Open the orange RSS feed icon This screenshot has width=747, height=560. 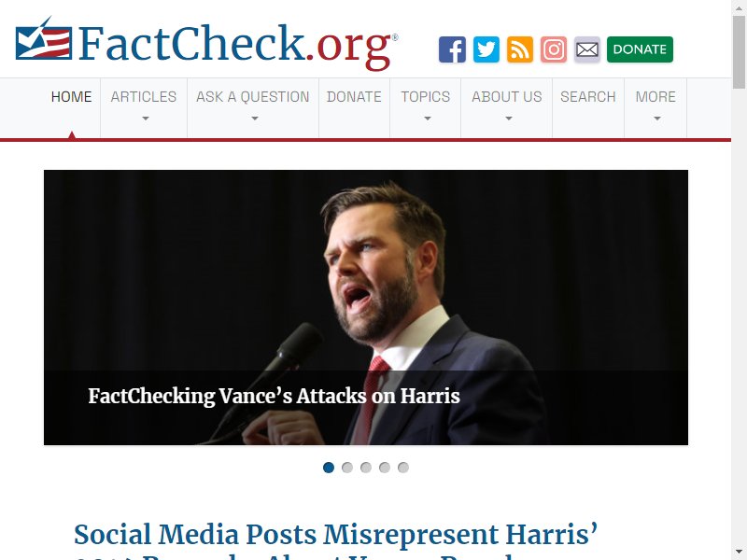pos(520,49)
